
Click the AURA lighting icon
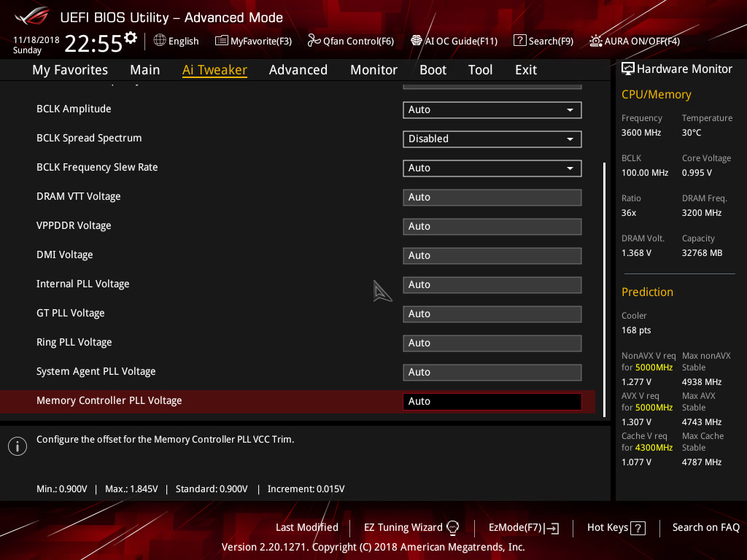(x=595, y=41)
